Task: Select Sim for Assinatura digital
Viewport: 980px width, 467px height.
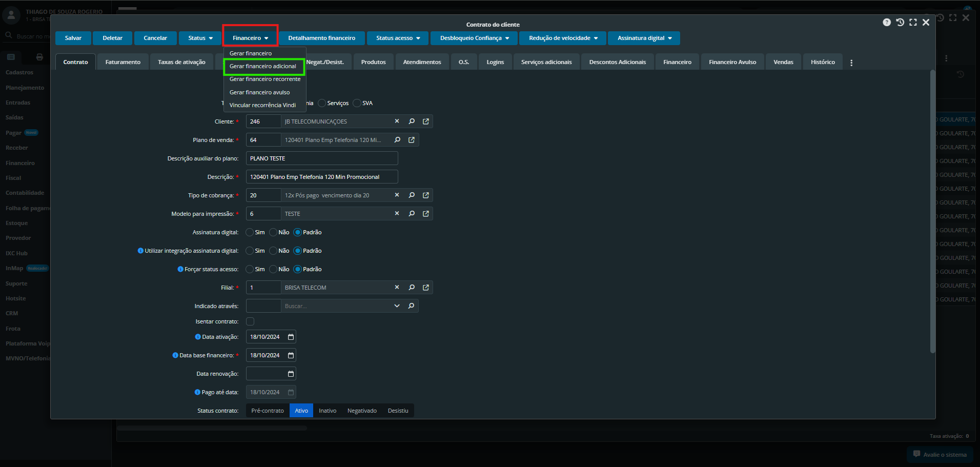Action: (x=250, y=232)
